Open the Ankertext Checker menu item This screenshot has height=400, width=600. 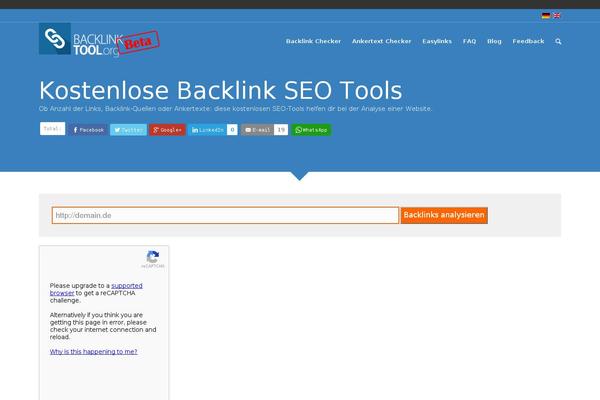point(382,41)
